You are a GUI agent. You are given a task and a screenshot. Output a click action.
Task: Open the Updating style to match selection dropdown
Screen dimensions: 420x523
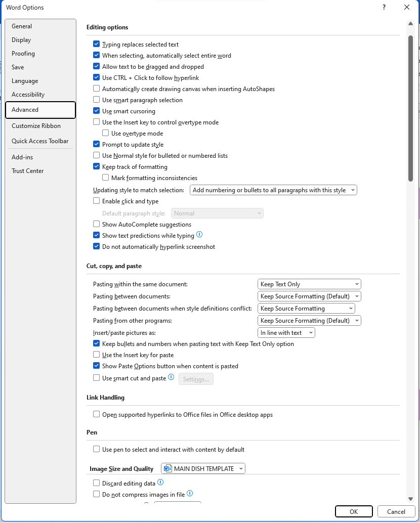(273, 190)
